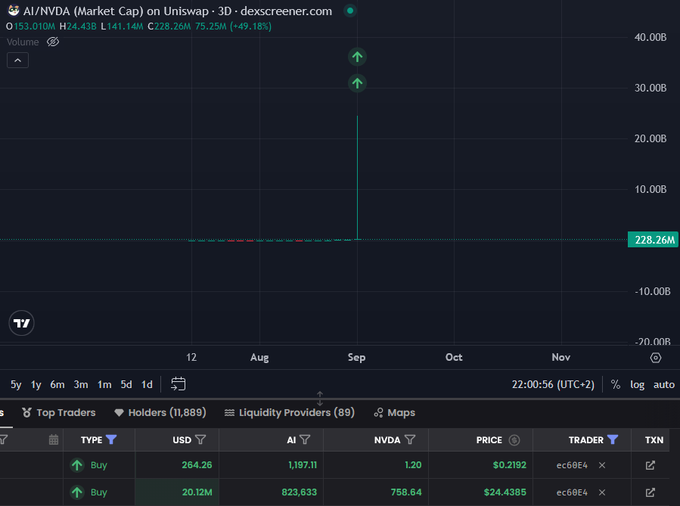Image resolution: width=680 pixels, height=506 pixels.
Task: Click the 264.26 USD cell
Action: pos(197,465)
